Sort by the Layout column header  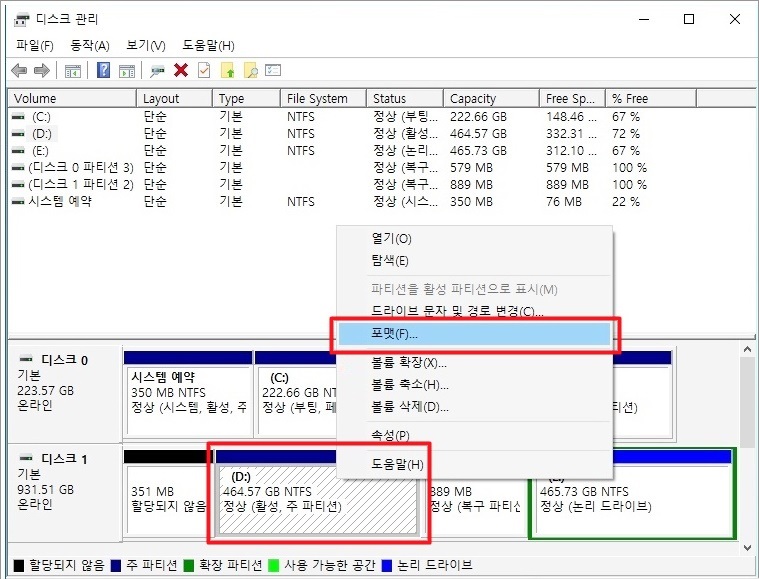tap(174, 98)
